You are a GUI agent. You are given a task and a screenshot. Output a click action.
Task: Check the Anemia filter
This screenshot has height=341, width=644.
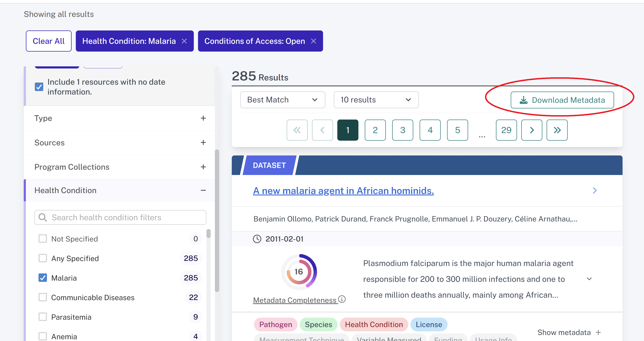(x=43, y=336)
